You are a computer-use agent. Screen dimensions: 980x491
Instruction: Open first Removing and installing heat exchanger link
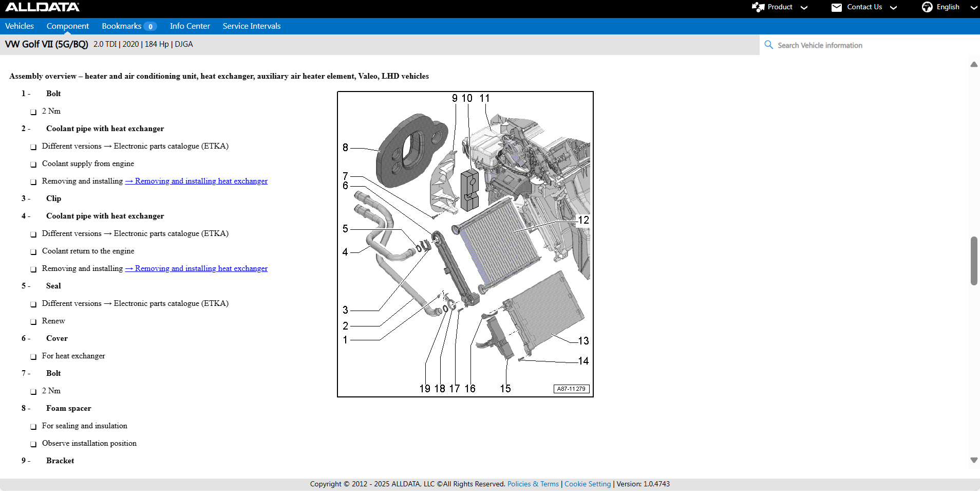(x=196, y=181)
